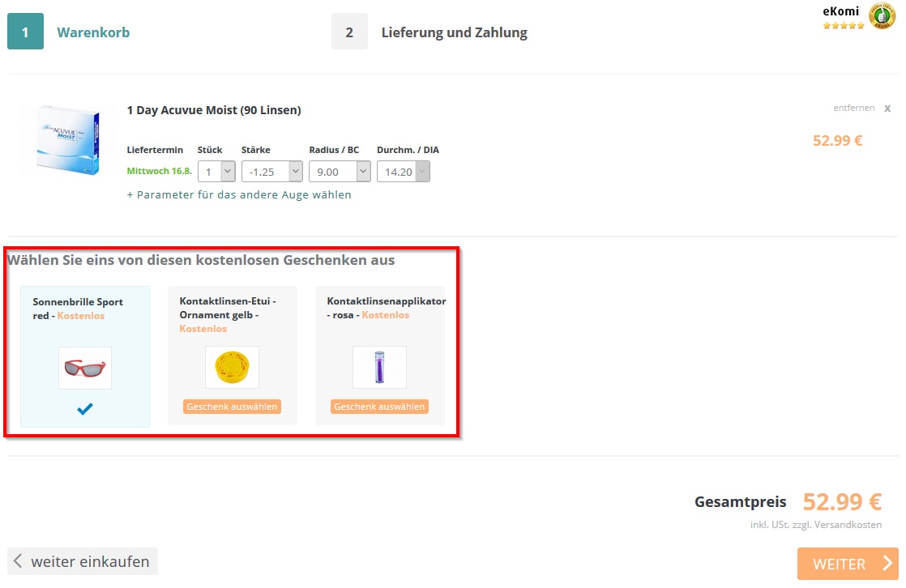Open the Acuvue Moist product image
906x588 pixels.
click(67, 140)
